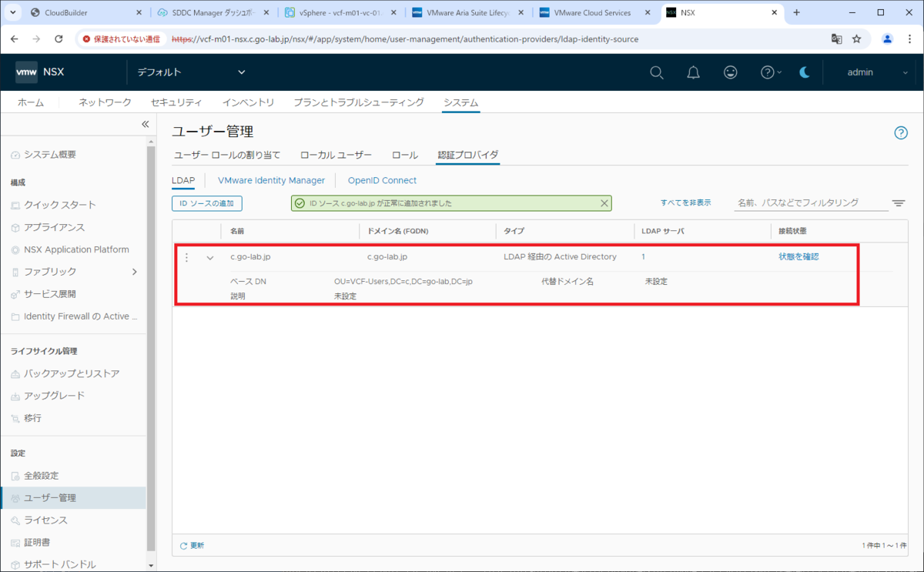Click the ドメイン名 (FQDN) column header
Viewport: 924px width, 572px height.
pyautogui.click(x=397, y=231)
